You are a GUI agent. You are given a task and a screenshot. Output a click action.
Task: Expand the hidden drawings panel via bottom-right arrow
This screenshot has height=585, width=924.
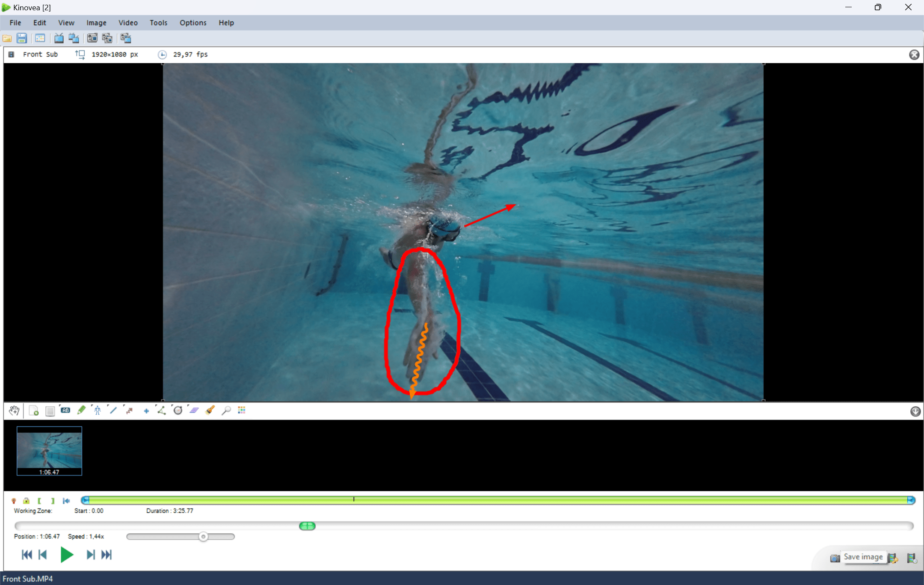pyautogui.click(x=915, y=411)
